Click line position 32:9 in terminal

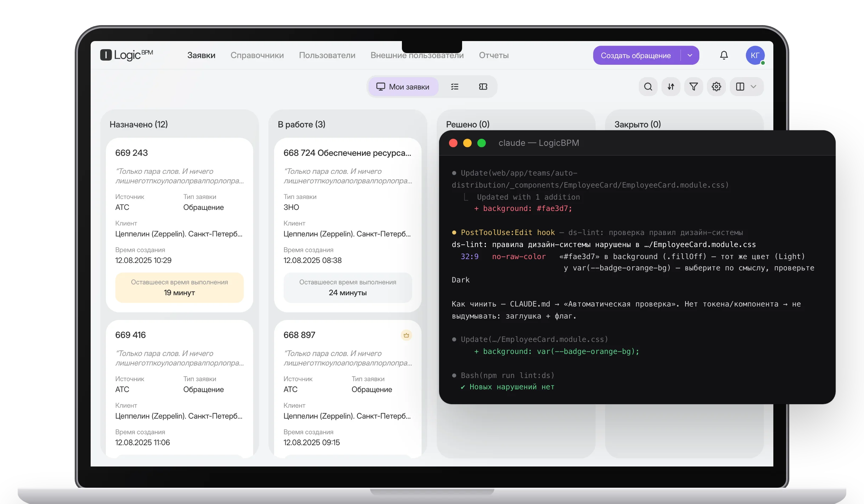[469, 257]
